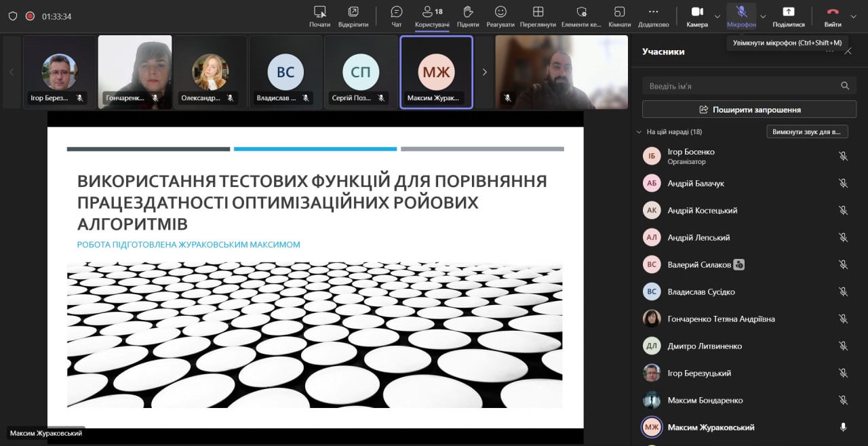Open the Реагувати reactions menu
Screen dimensions: 868x446
[x=500, y=16]
